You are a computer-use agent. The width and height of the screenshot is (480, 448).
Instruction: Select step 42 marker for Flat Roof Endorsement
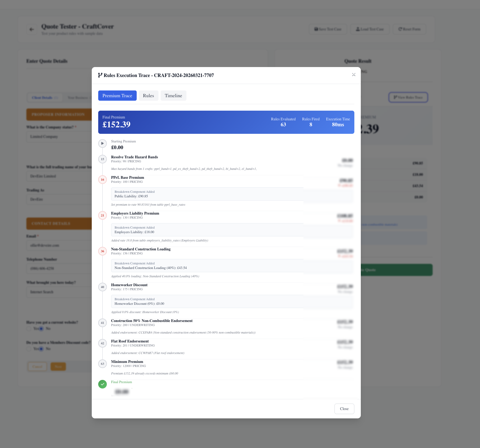point(103,343)
